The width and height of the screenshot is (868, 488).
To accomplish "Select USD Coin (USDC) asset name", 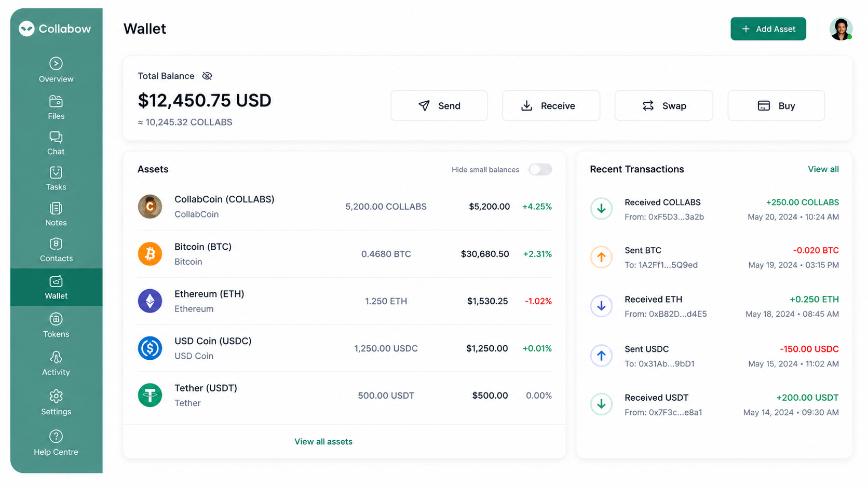I will pos(213,341).
